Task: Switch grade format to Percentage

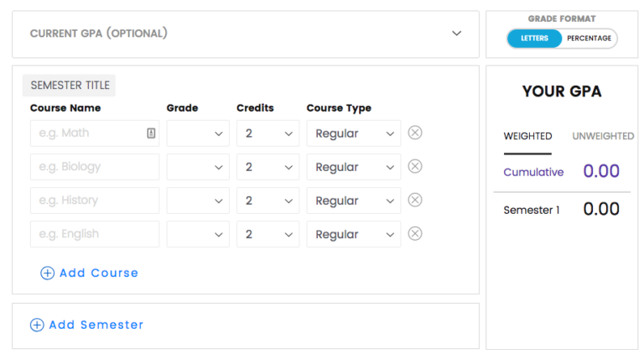Action: (589, 39)
